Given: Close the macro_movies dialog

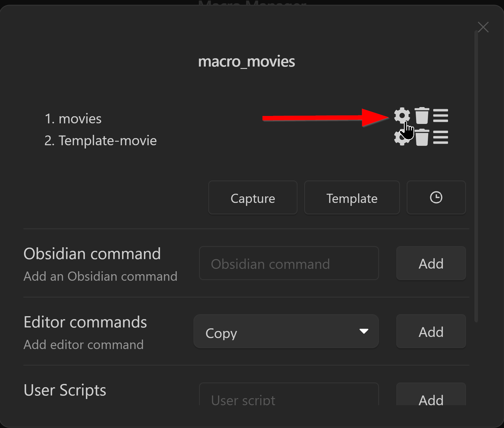Looking at the screenshot, I should click(483, 27).
